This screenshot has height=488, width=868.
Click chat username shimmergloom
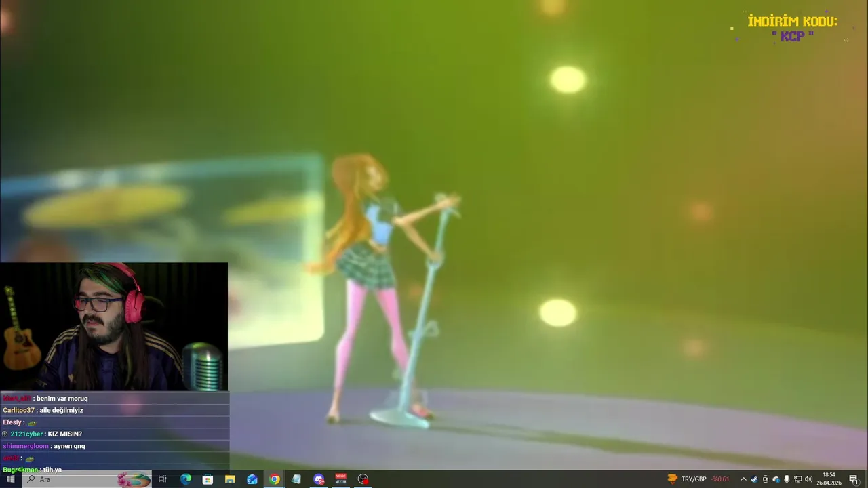pyautogui.click(x=26, y=447)
